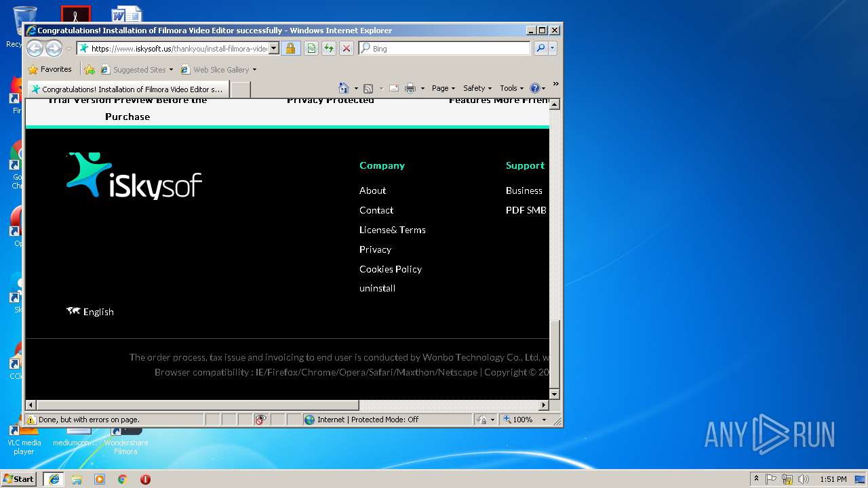Click the Add to Favorites Bar icon
Image resolution: width=868 pixels, height=488 pixels.
coord(90,69)
